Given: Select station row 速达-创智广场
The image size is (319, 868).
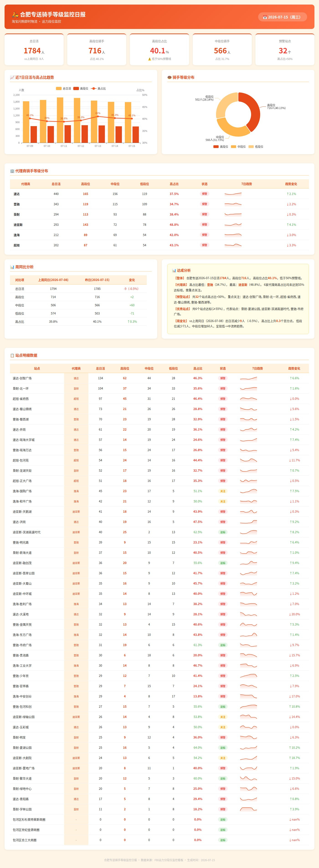Looking at the screenshot, I should tap(159, 378).
